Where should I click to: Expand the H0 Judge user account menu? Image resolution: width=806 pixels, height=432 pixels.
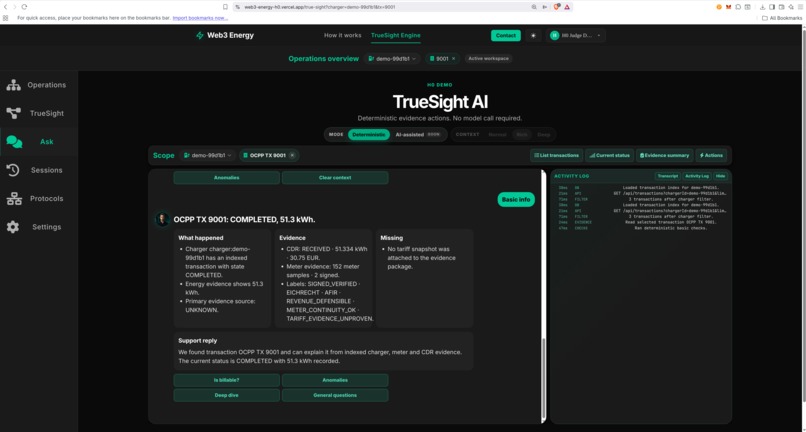(x=576, y=35)
